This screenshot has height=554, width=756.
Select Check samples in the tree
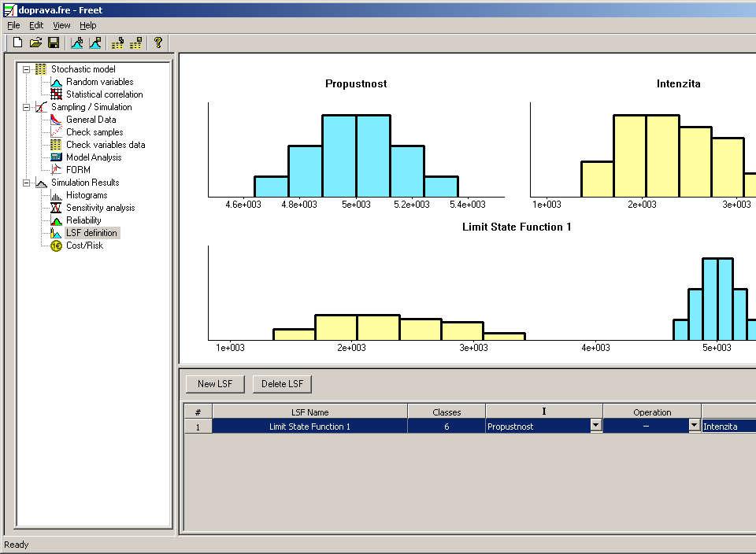tap(94, 132)
